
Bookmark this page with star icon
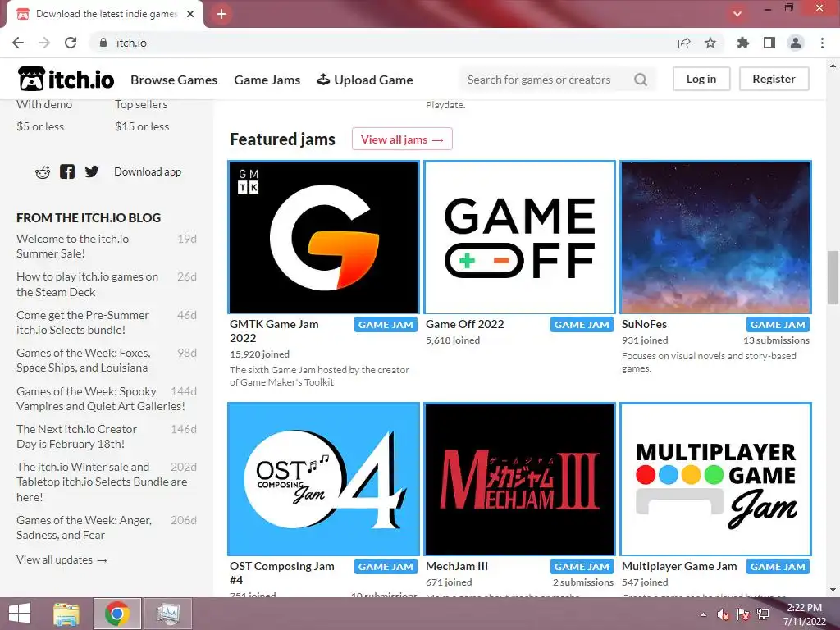(x=710, y=43)
